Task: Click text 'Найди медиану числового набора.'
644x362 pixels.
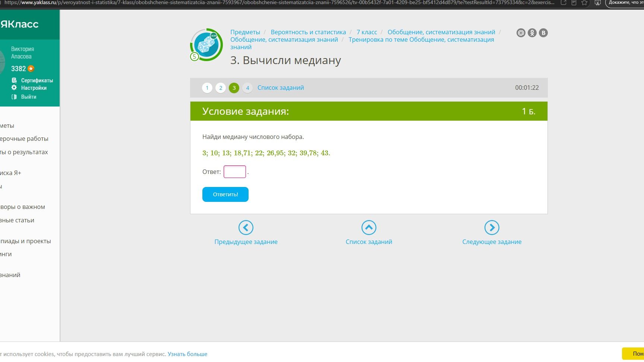Action: pos(253,137)
